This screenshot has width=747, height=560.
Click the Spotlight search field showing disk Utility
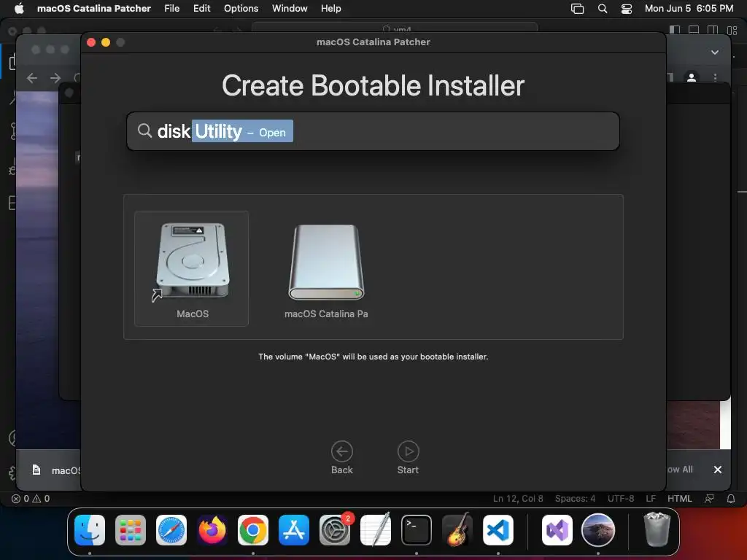point(373,131)
